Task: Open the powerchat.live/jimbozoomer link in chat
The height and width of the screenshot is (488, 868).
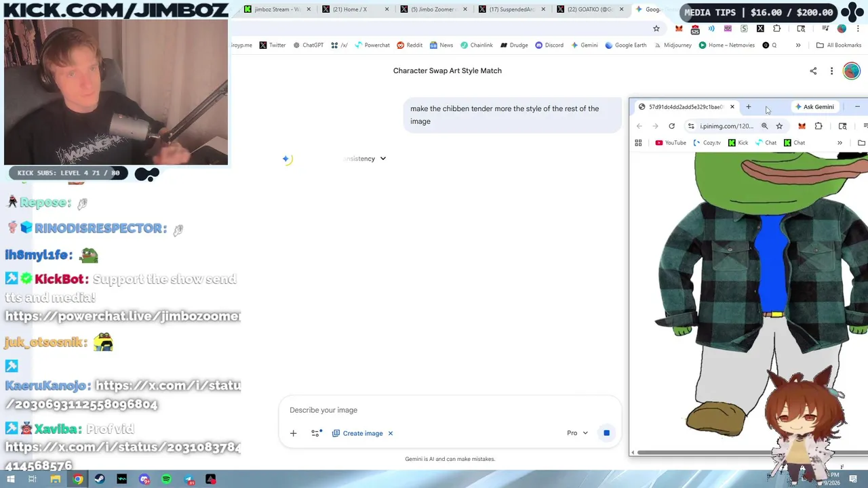Action: point(123,316)
